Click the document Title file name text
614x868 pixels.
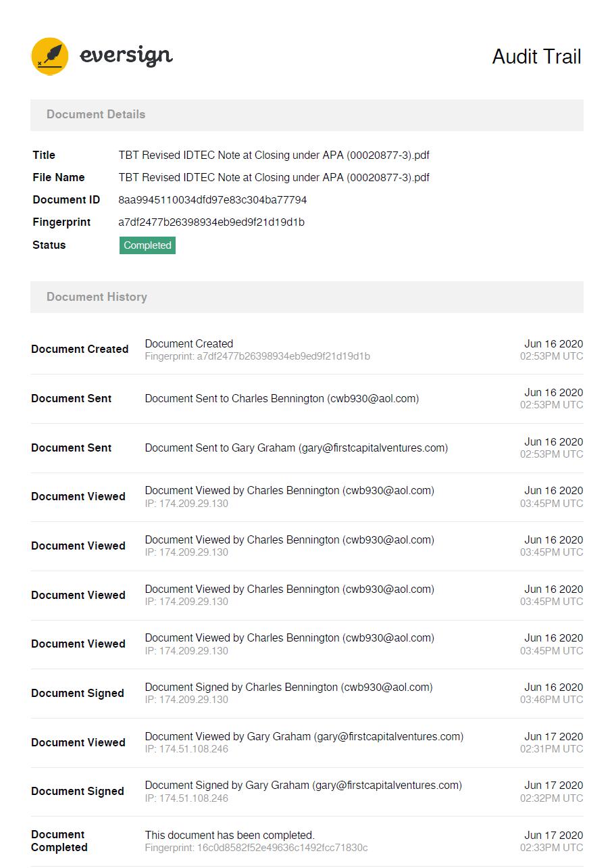coord(274,155)
